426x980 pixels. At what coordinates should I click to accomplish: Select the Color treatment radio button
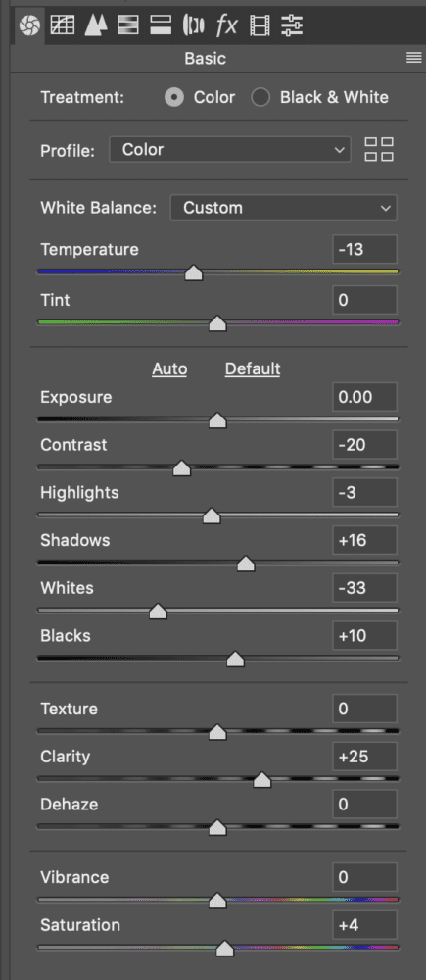pyautogui.click(x=174, y=97)
